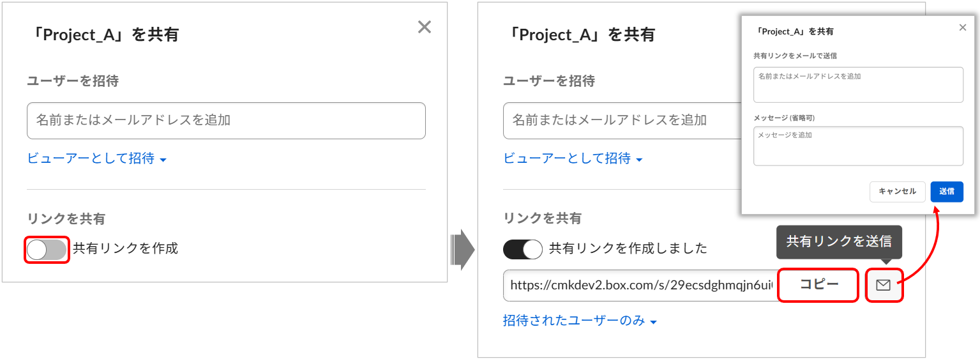Open the left invite-as-viewer dropdown
The height and width of the screenshot is (359, 980).
click(x=96, y=158)
